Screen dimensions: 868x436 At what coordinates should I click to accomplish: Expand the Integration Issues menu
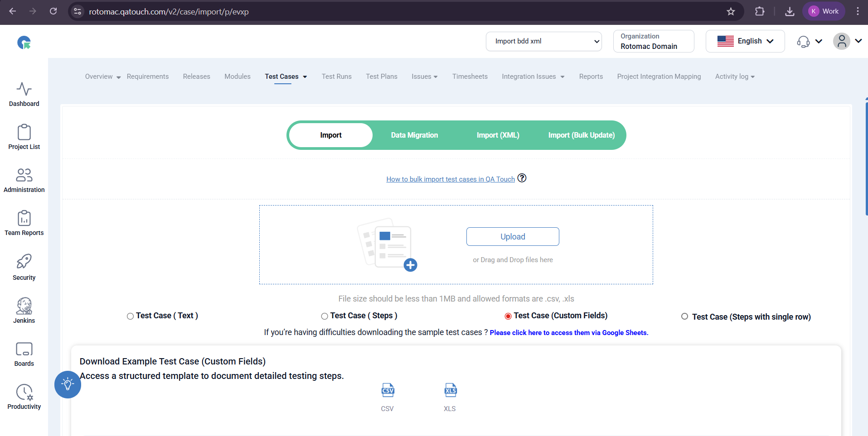(x=533, y=77)
